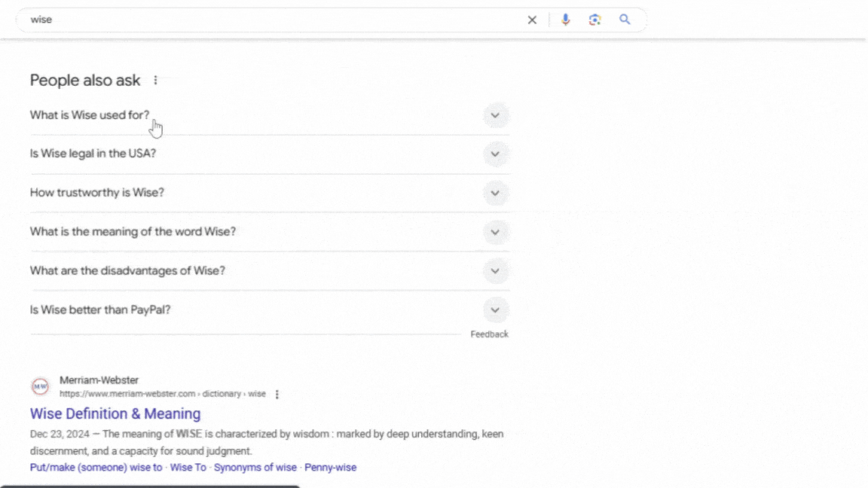The image size is (868, 488).
Task: Open the "Synonyms of wise" sitelink
Action: pos(255,468)
